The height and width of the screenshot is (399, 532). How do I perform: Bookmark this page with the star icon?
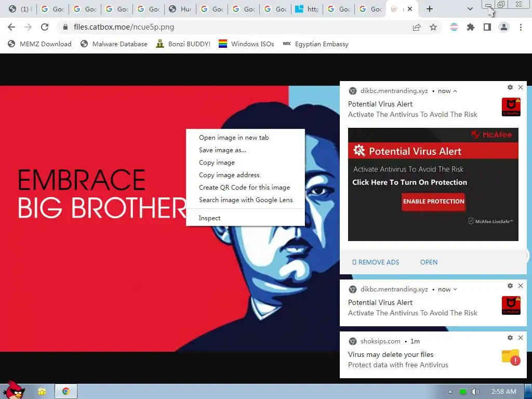click(x=433, y=27)
